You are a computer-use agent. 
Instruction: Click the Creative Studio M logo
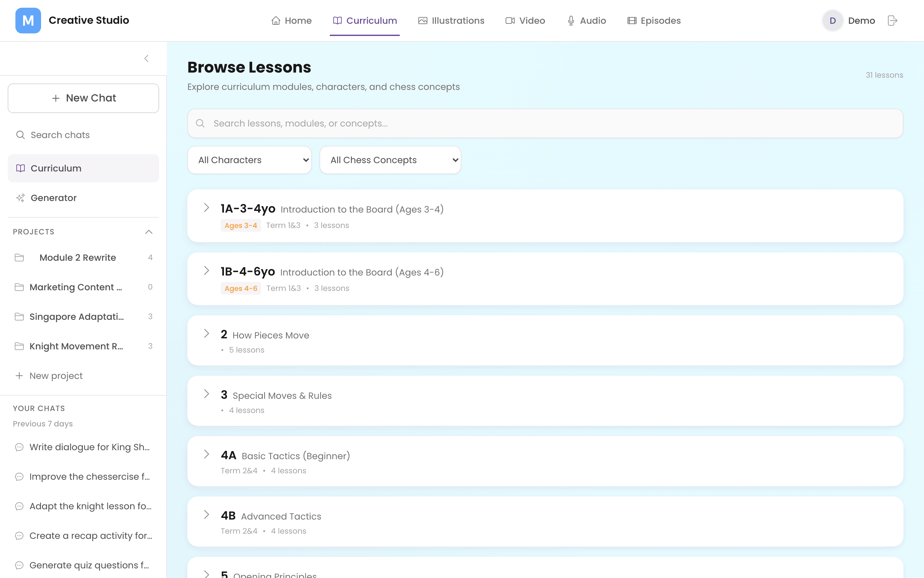click(28, 20)
